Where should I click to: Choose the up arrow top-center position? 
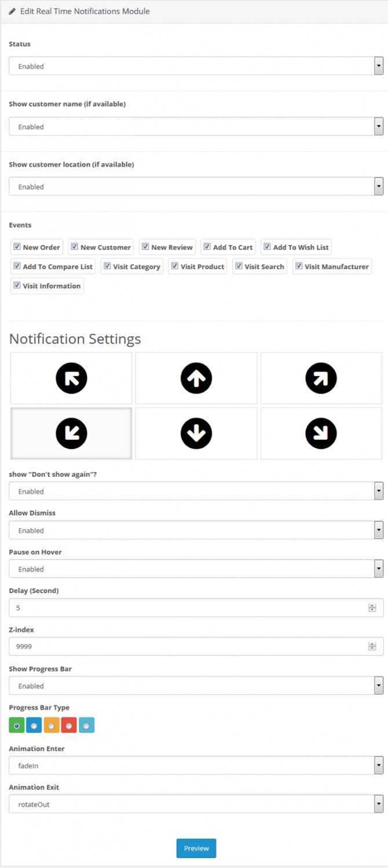(x=196, y=378)
